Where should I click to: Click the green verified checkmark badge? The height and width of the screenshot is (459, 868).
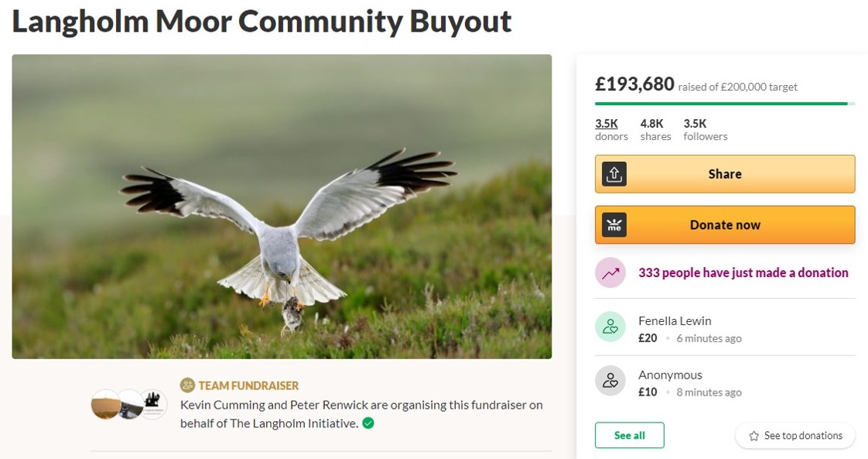(x=368, y=423)
